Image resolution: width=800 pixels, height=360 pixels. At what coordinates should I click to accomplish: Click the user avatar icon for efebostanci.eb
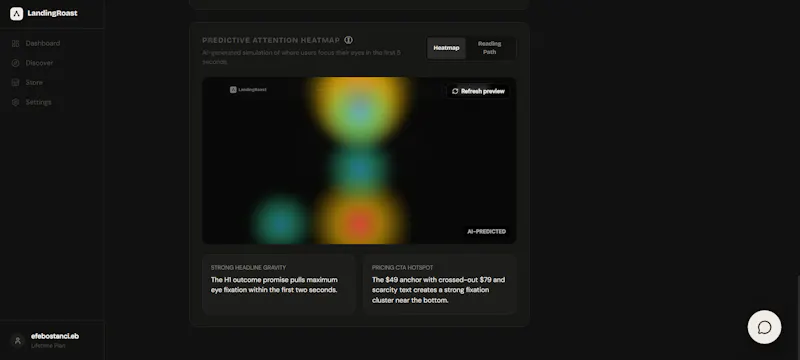pos(17,341)
